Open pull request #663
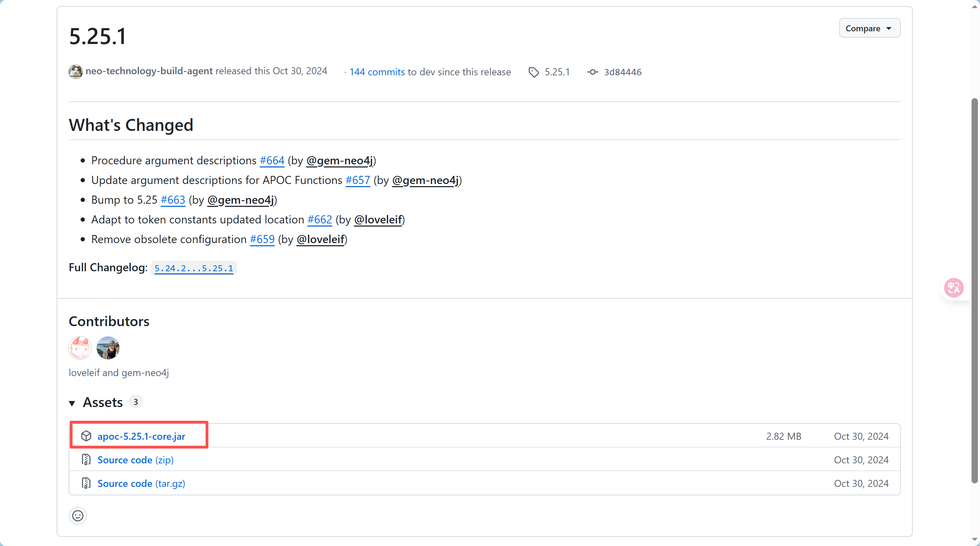This screenshot has height=546, width=980. [173, 200]
